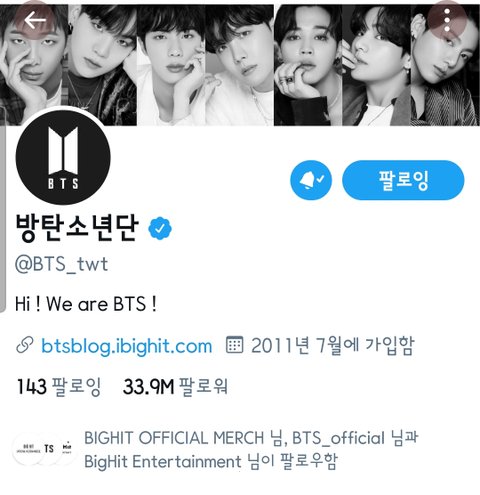The height and width of the screenshot is (495, 480).
Task: Tap the blue 팔로잉 following button
Action: 403,180
